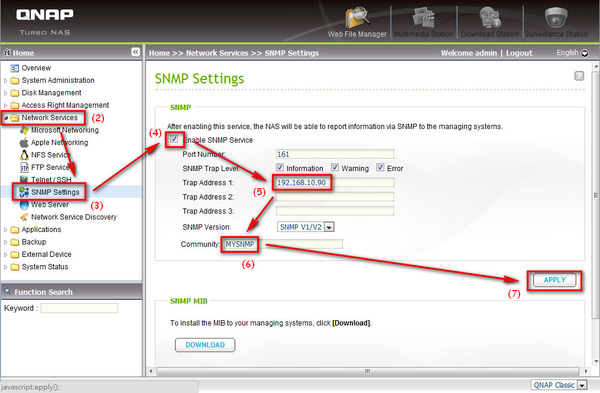This screenshot has height=393, width=600.
Task: Expand the System Status tree arrow
Action: click(5, 267)
